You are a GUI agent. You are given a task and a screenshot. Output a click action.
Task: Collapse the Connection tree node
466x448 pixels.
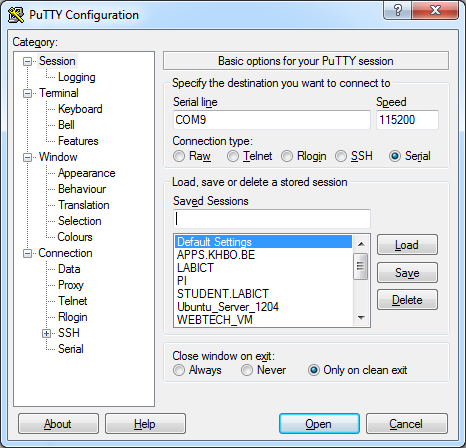click(27, 253)
